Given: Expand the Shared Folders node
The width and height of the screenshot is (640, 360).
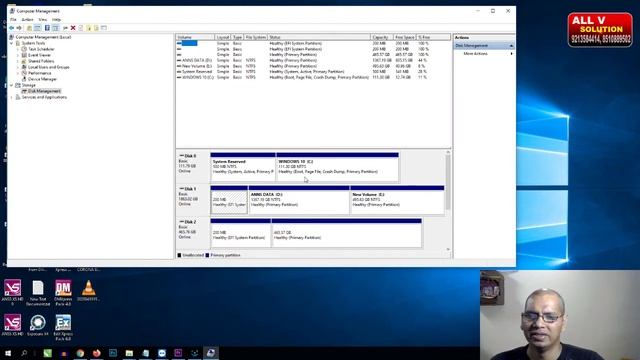Looking at the screenshot, I should pos(18,61).
